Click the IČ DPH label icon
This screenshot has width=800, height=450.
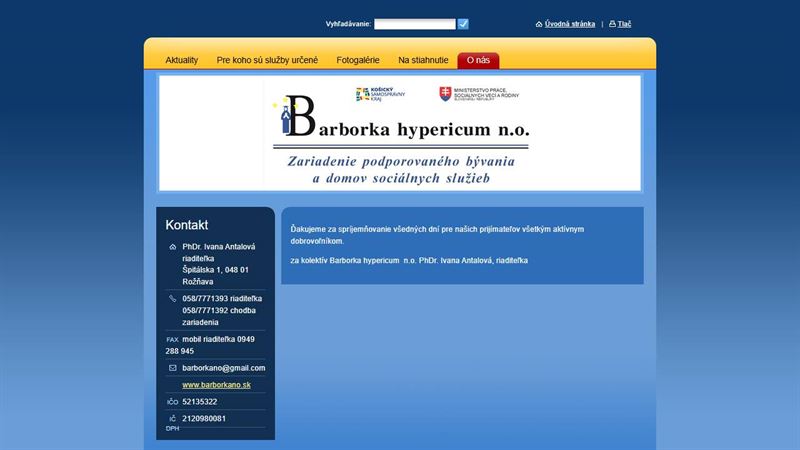172,423
